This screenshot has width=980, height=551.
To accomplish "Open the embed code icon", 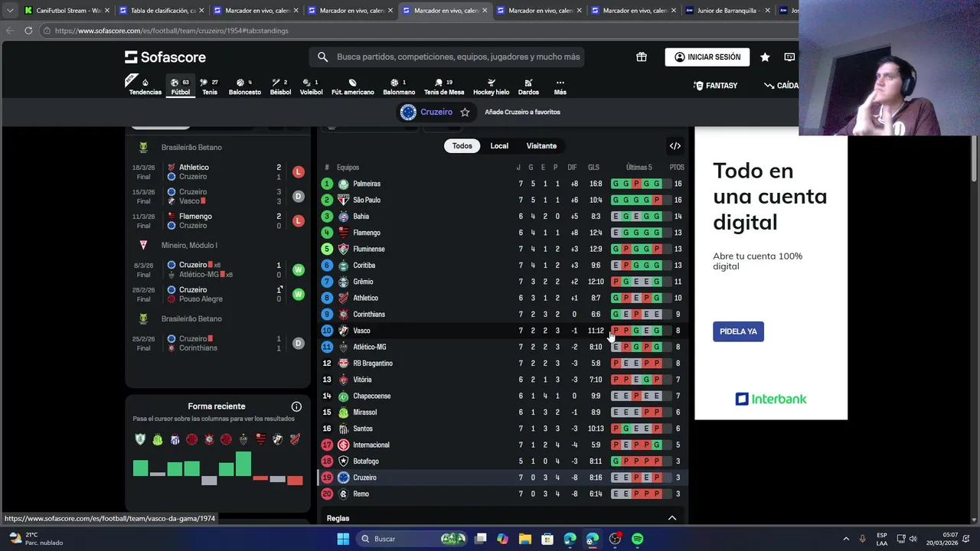I will coord(675,146).
